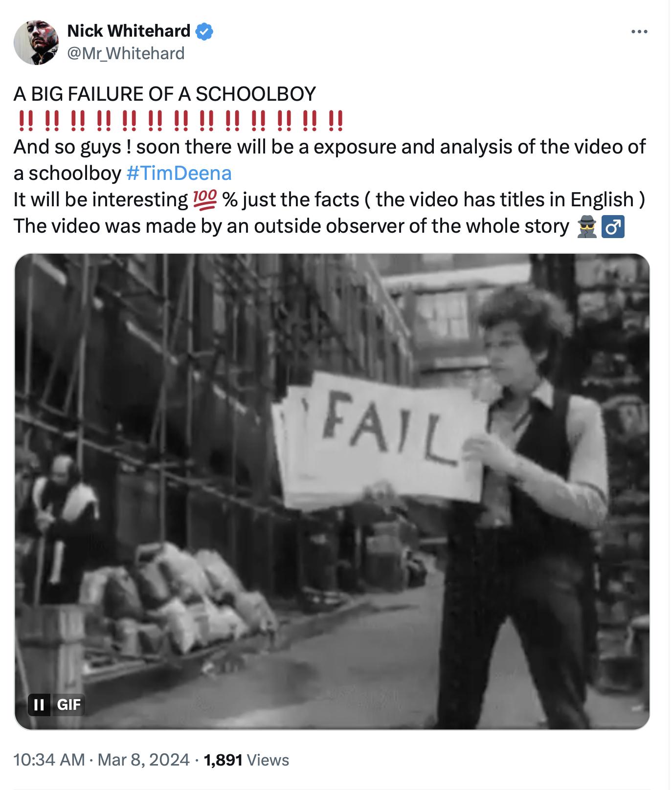The height and width of the screenshot is (790, 672).
Task: Click the detective emoji in the tweet
Action: (586, 226)
